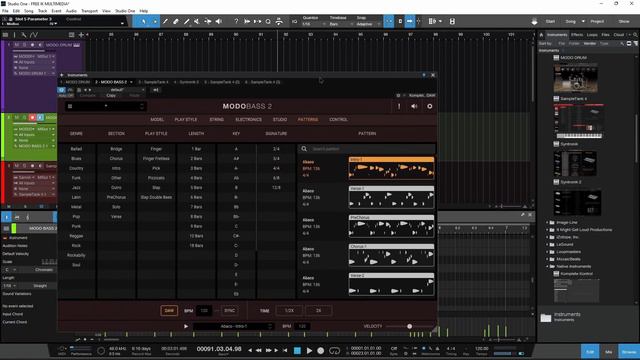The image size is (640, 360).
Task: Open the Timebase dropdown
Action: tap(341, 24)
